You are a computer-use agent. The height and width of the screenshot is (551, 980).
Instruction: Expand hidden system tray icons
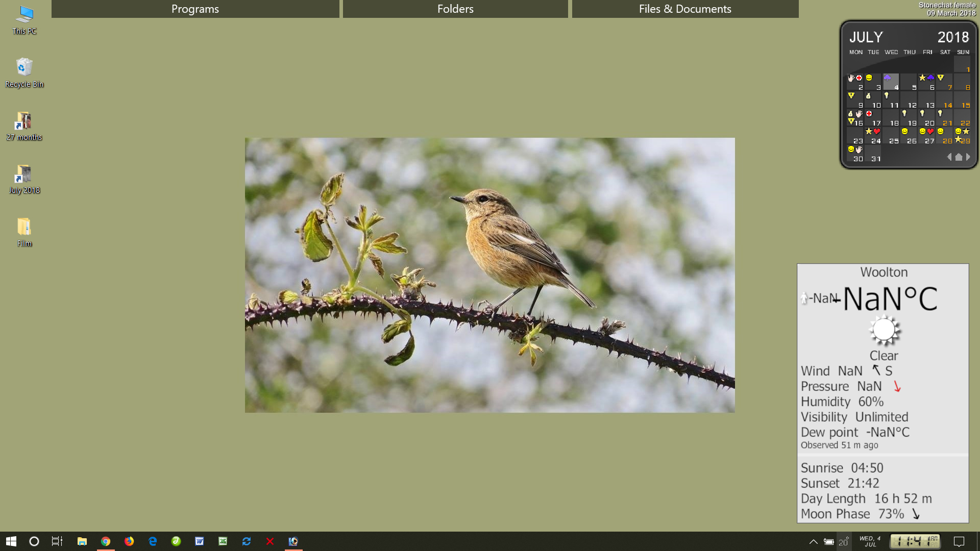click(x=813, y=542)
